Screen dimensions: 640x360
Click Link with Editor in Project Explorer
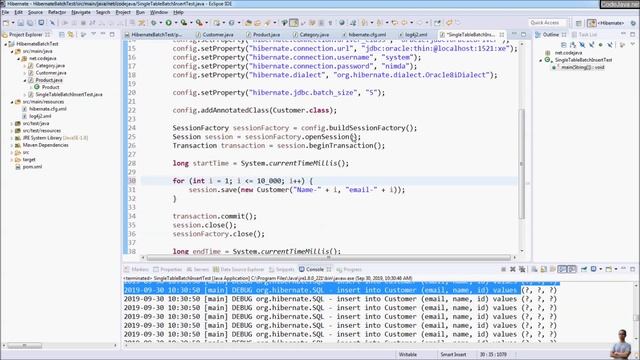(x=71, y=35)
